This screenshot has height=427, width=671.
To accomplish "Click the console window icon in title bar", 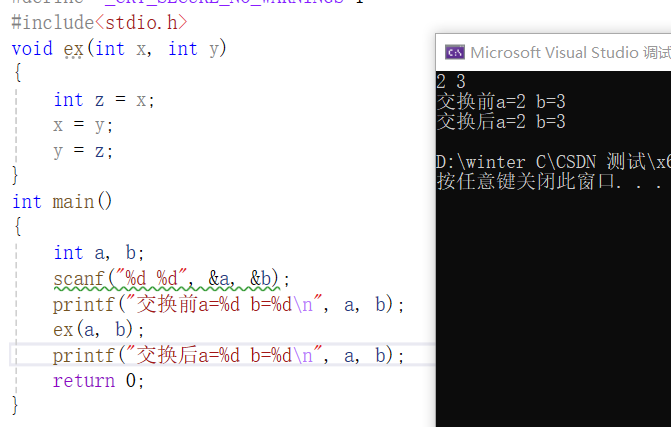I will [454, 52].
